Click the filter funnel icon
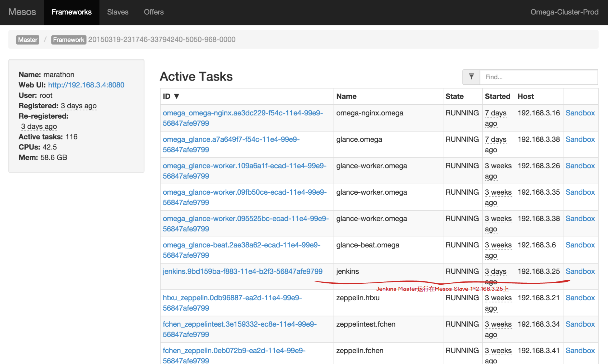This screenshot has width=608, height=364. tap(471, 77)
